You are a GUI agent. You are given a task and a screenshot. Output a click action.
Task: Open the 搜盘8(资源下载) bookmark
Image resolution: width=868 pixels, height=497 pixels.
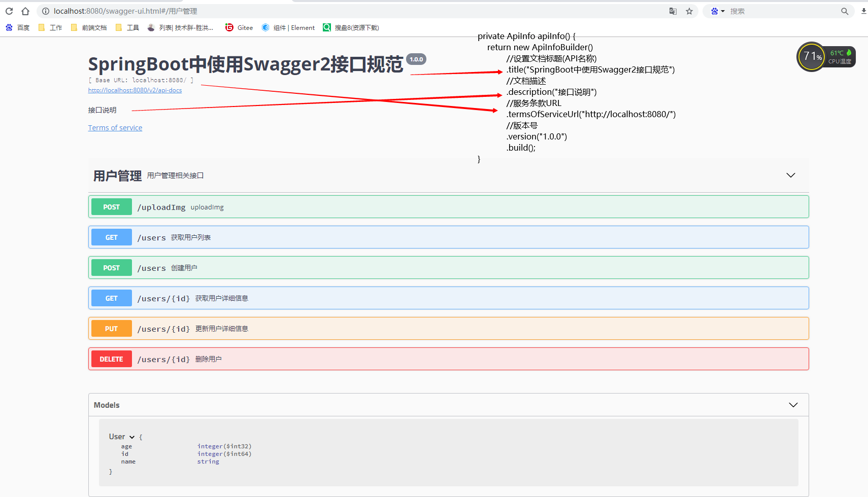pyautogui.click(x=351, y=28)
